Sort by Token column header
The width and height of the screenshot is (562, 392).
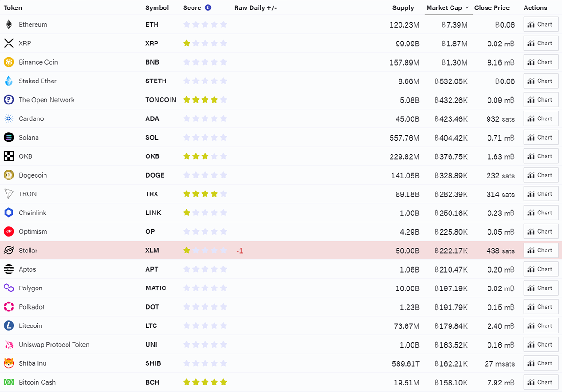(13, 7)
